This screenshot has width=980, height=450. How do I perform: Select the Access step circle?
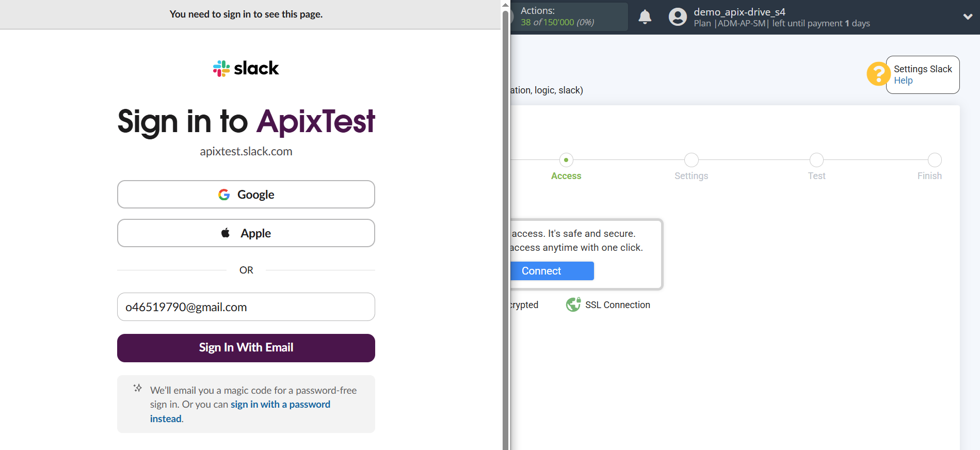(566, 160)
